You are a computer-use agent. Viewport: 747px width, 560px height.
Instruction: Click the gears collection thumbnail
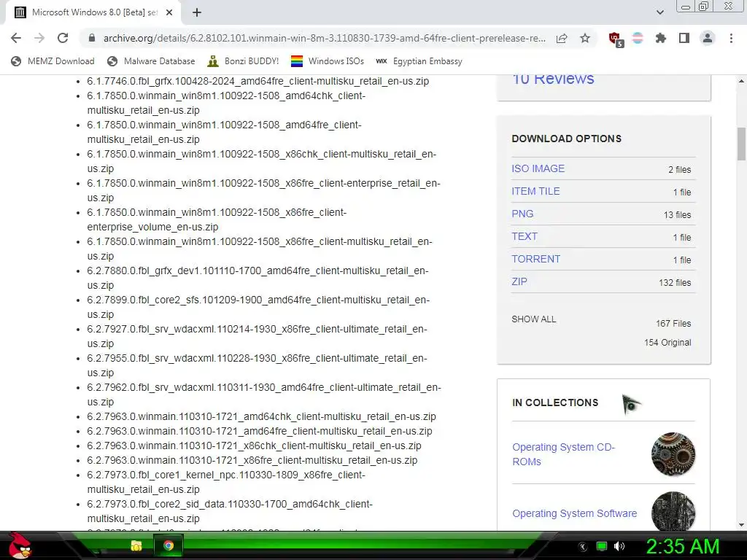tap(673, 454)
